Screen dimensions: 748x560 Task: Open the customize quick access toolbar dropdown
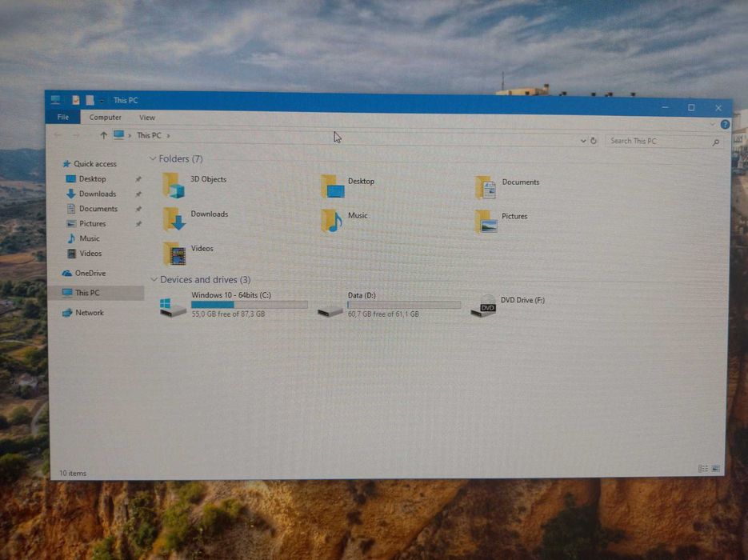click(x=102, y=101)
